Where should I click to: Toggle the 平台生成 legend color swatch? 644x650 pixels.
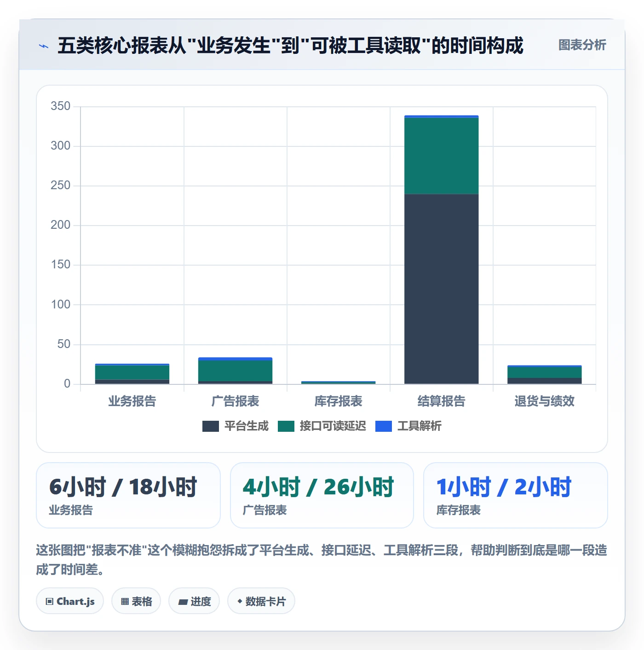pos(210,426)
